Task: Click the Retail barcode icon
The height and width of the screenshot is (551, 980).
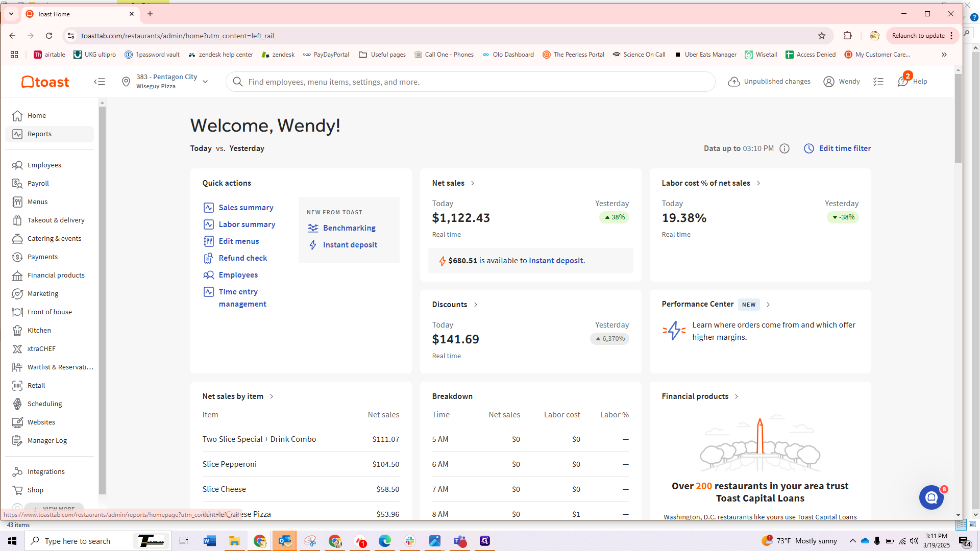Action: [x=17, y=386]
